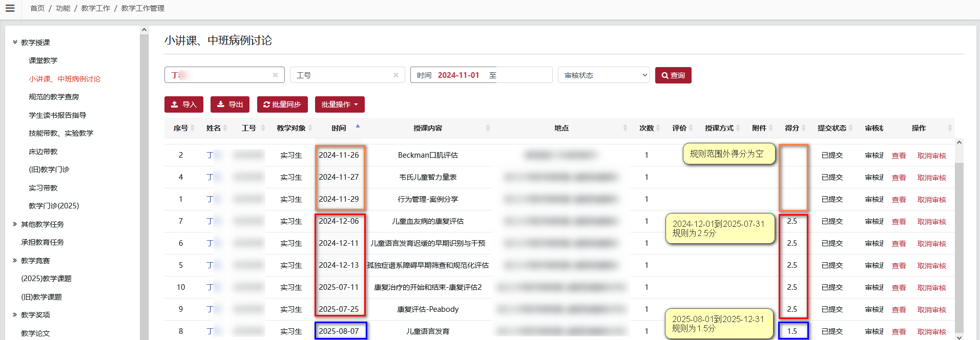Image resolution: width=980 pixels, height=340 pixels.
Task: Click the 查询 search button
Action: (x=673, y=75)
